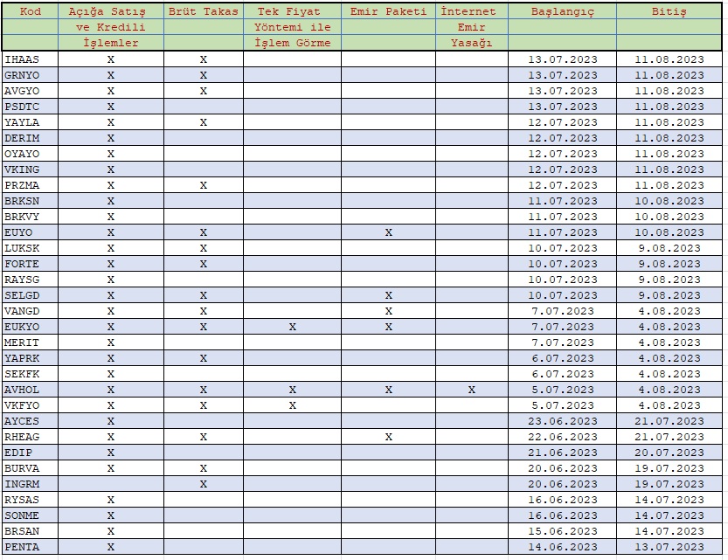Select the IHAAS stock code cell

22,59
